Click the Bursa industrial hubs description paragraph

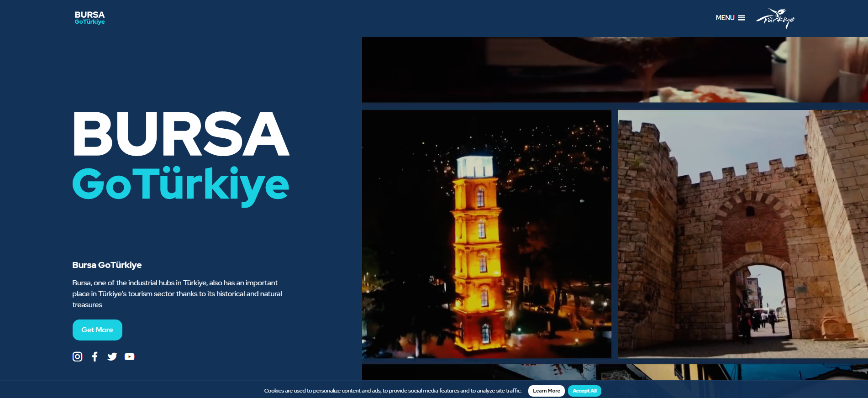point(177,294)
